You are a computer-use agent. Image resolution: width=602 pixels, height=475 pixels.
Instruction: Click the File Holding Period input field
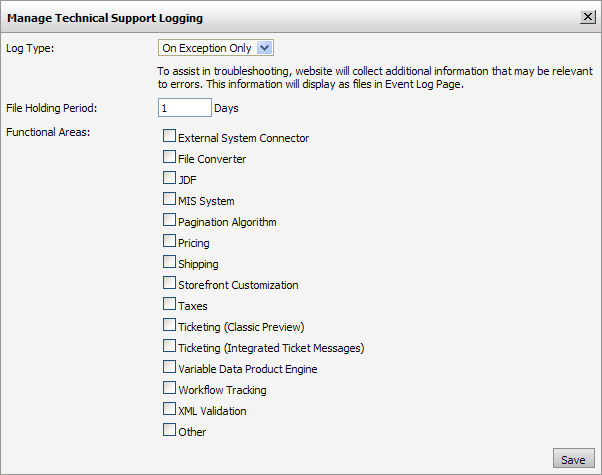pos(185,107)
